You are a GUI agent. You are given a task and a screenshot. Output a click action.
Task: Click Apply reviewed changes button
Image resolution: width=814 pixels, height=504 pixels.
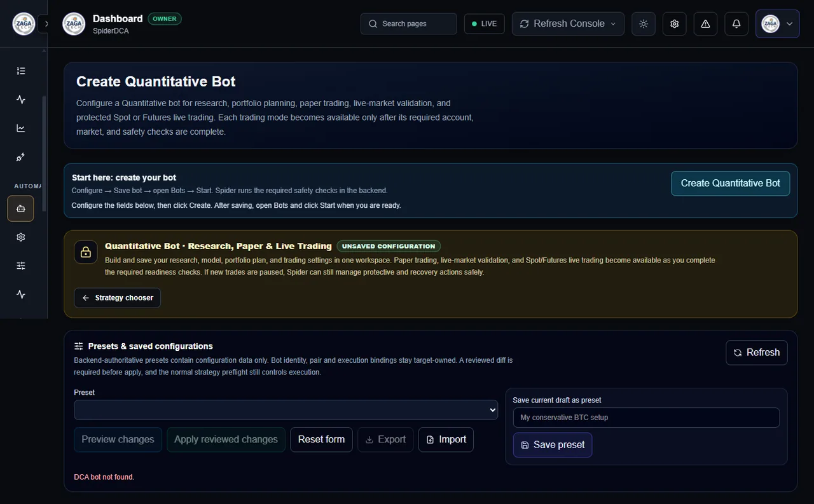coord(226,440)
